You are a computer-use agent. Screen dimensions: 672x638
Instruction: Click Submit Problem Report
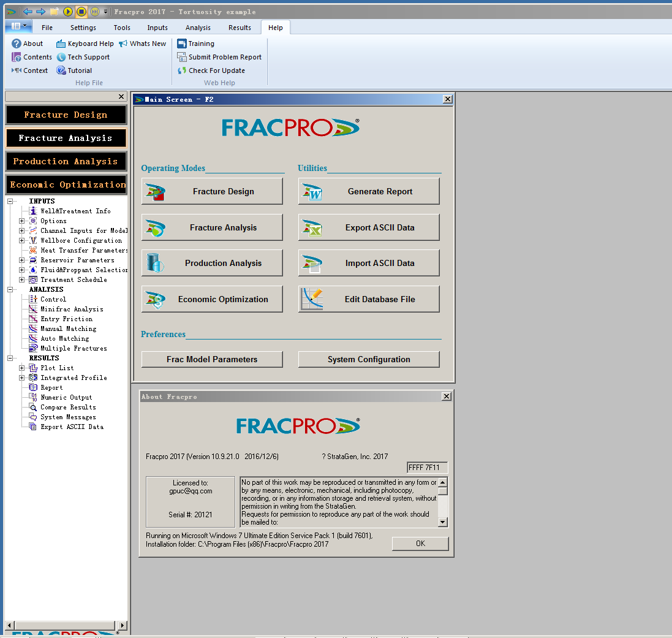(x=219, y=57)
